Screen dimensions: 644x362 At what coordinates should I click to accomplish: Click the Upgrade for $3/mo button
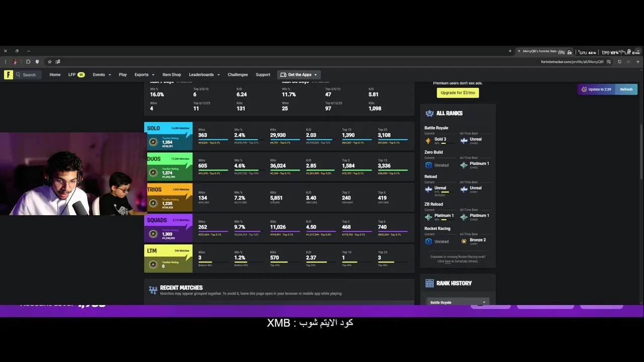458,93
